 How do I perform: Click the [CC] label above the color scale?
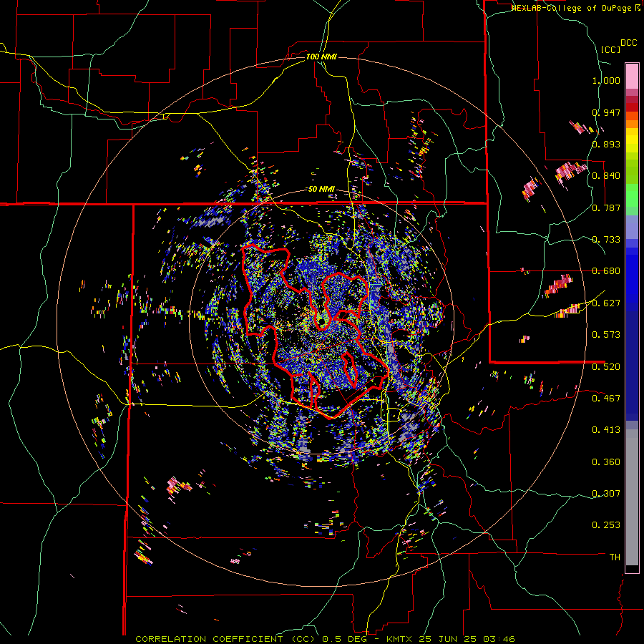611,49
